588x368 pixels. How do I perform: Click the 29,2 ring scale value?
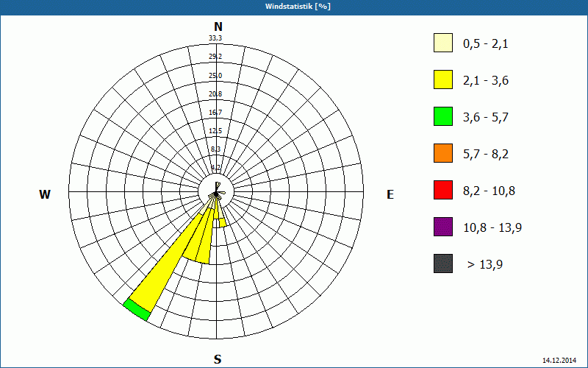pos(215,57)
